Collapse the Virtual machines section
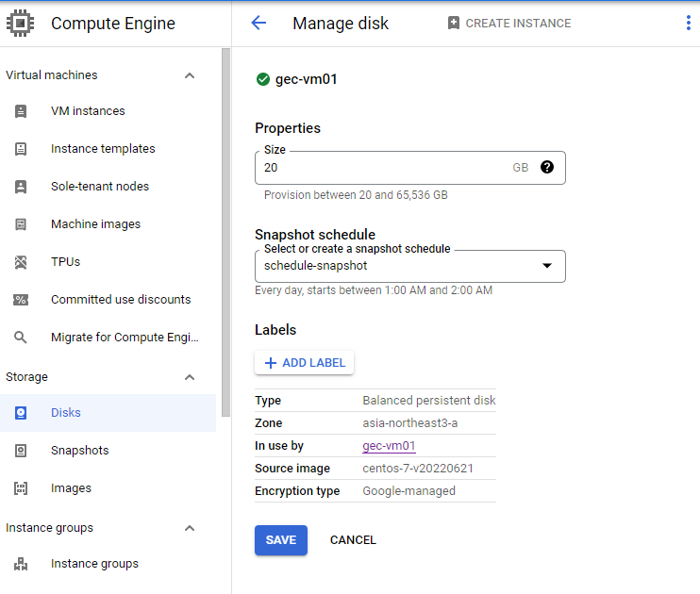Image resolution: width=700 pixels, height=594 pixels. (x=190, y=75)
